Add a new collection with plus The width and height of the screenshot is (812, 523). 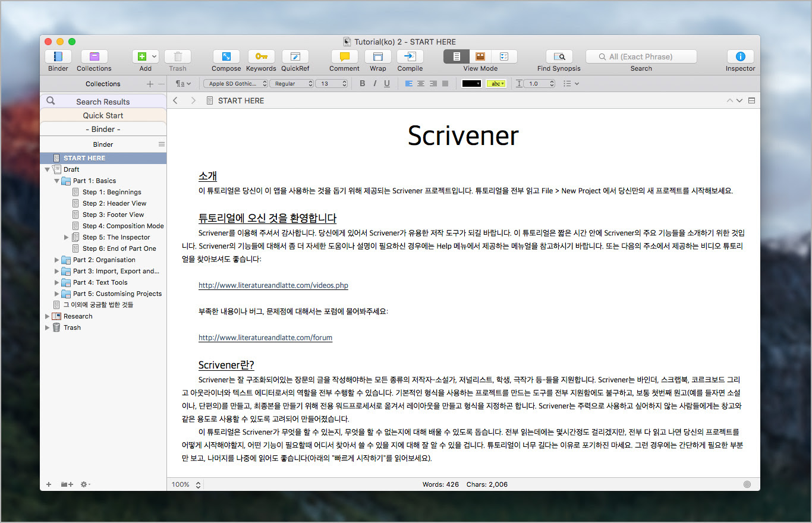click(150, 84)
